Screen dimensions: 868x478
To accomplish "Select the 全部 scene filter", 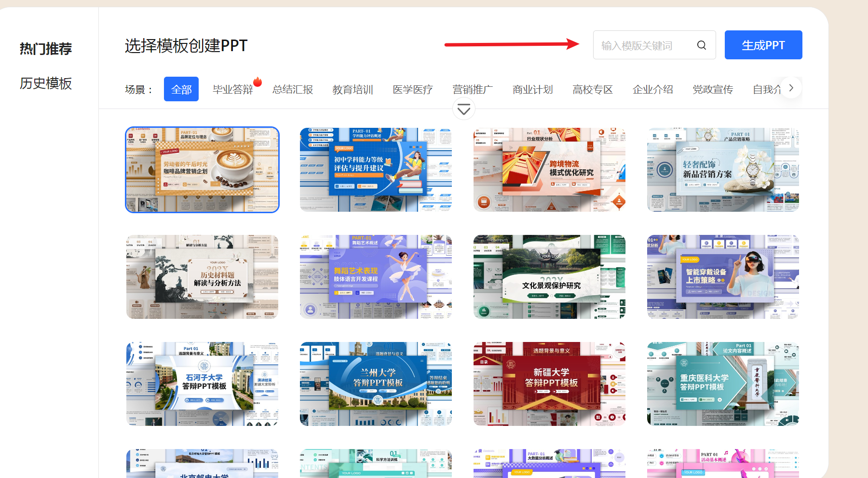I will (181, 89).
